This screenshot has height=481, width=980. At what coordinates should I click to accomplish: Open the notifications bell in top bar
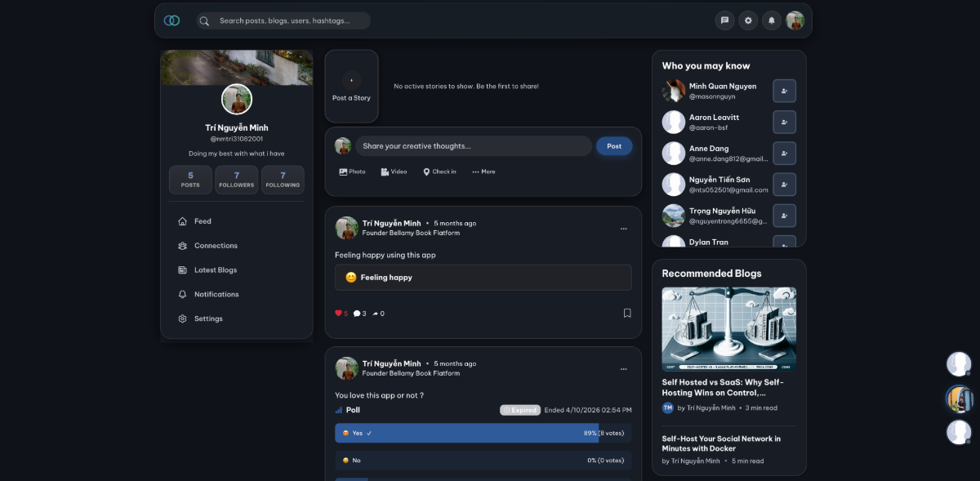pyautogui.click(x=772, y=20)
